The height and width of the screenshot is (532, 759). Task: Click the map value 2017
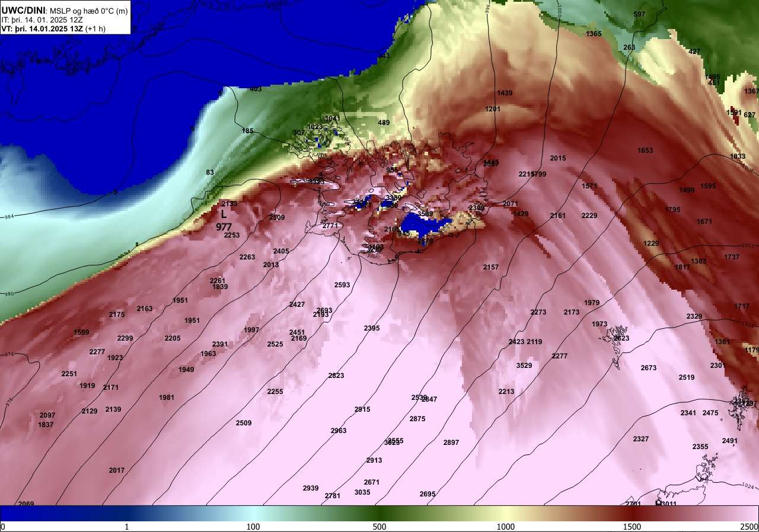click(x=117, y=470)
